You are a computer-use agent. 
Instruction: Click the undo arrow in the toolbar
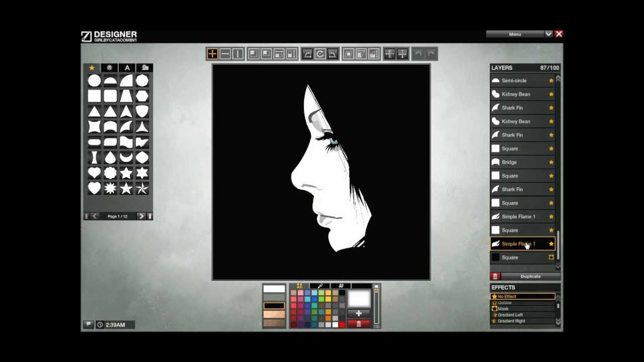[418, 54]
